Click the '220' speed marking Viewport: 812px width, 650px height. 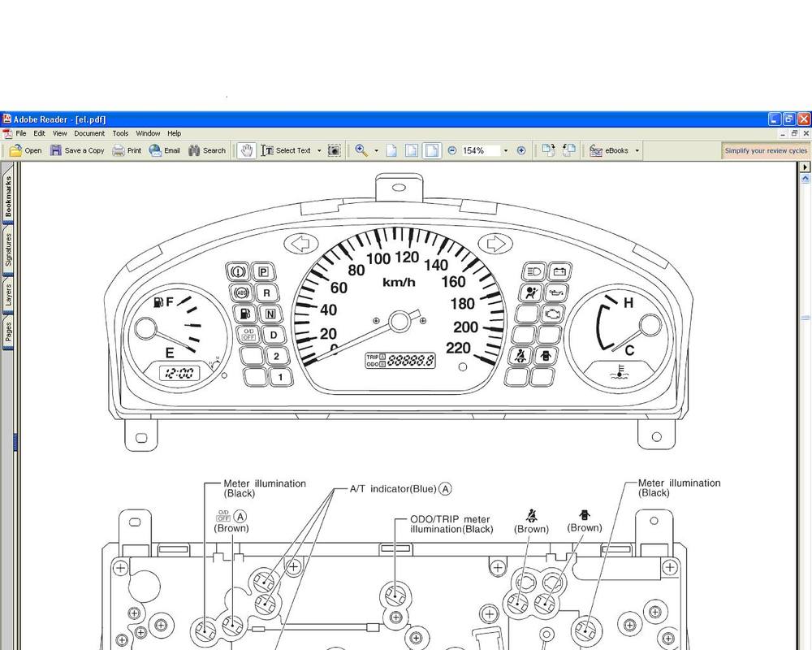click(x=458, y=348)
